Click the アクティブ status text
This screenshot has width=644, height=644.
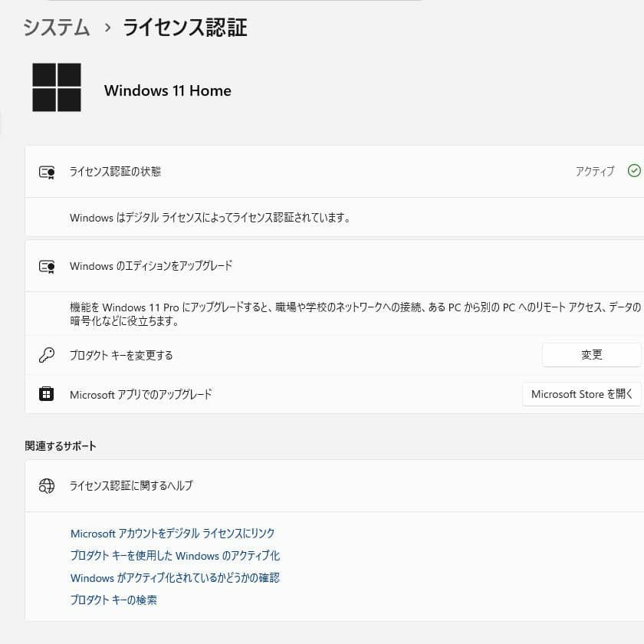tap(595, 171)
